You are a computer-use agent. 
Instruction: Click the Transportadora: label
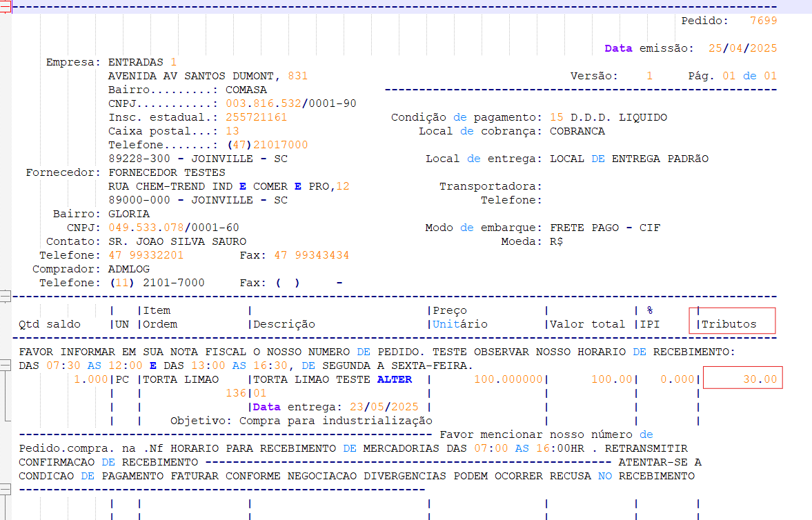[491, 186]
